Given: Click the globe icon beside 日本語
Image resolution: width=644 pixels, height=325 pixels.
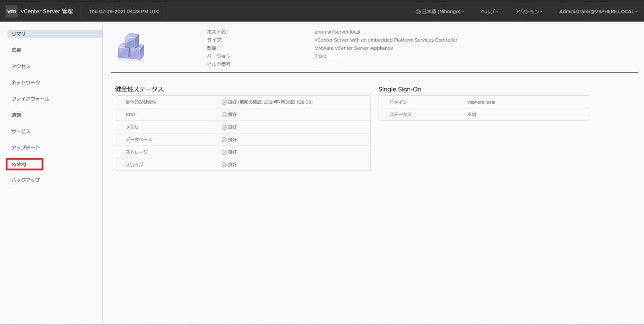Looking at the screenshot, I should pos(418,12).
